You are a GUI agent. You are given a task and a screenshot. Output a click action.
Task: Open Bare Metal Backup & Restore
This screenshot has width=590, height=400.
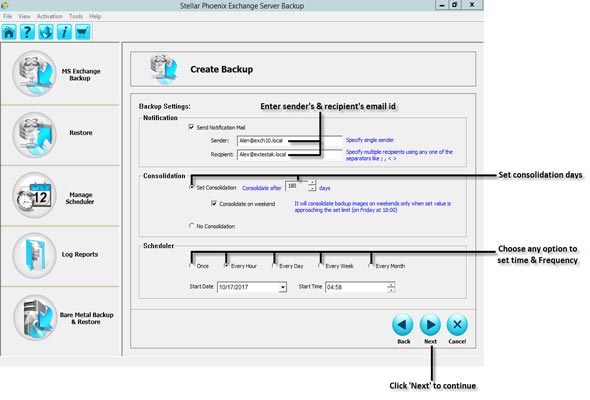60,318
